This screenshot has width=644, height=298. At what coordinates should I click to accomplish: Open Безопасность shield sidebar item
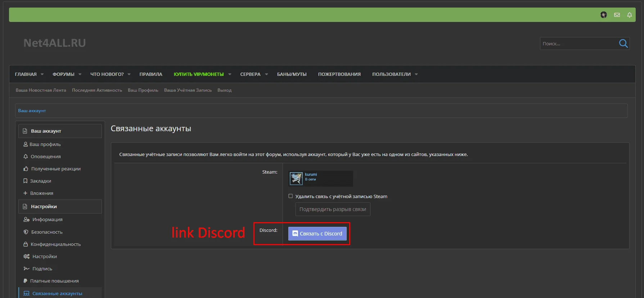point(46,232)
